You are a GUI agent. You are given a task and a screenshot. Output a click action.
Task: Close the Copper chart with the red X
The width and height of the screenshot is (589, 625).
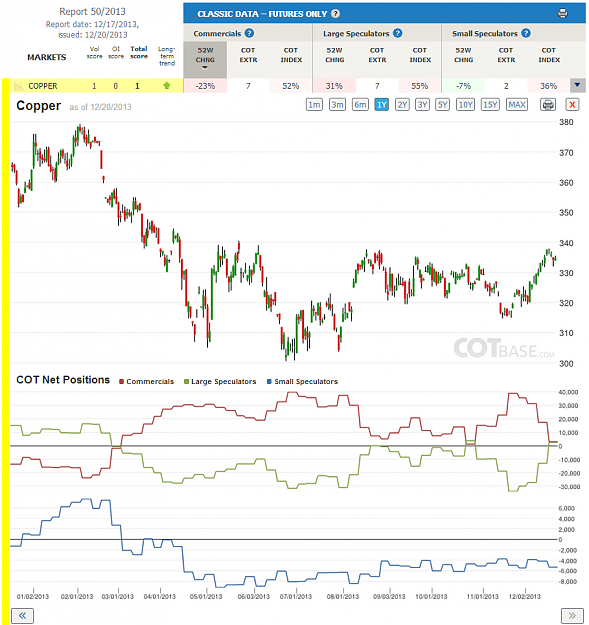click(x=572, y=105)
